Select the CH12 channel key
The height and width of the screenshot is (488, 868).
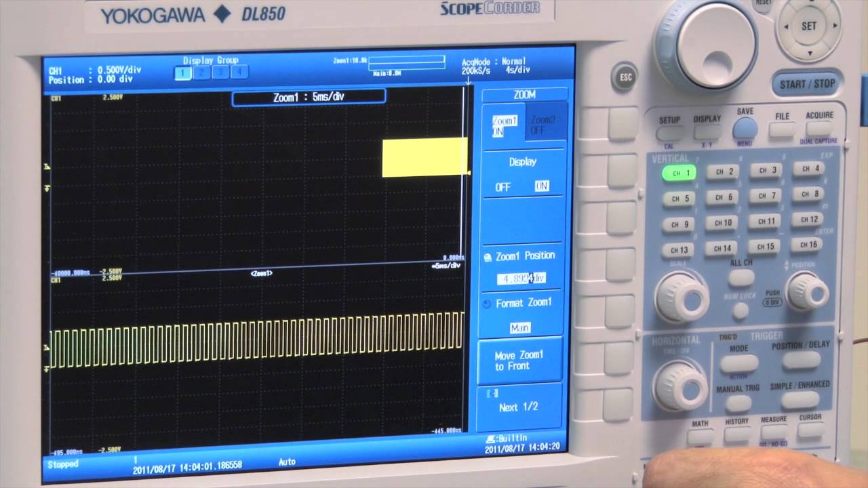(809, 220)
